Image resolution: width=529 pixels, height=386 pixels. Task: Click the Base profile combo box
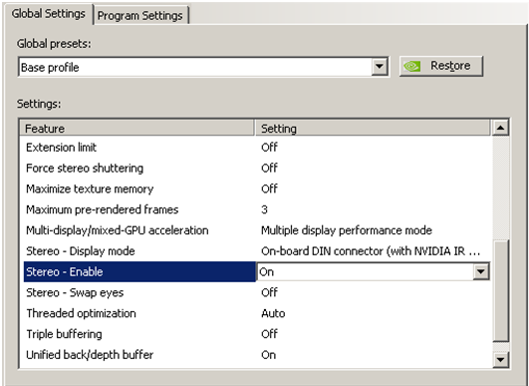203,67
